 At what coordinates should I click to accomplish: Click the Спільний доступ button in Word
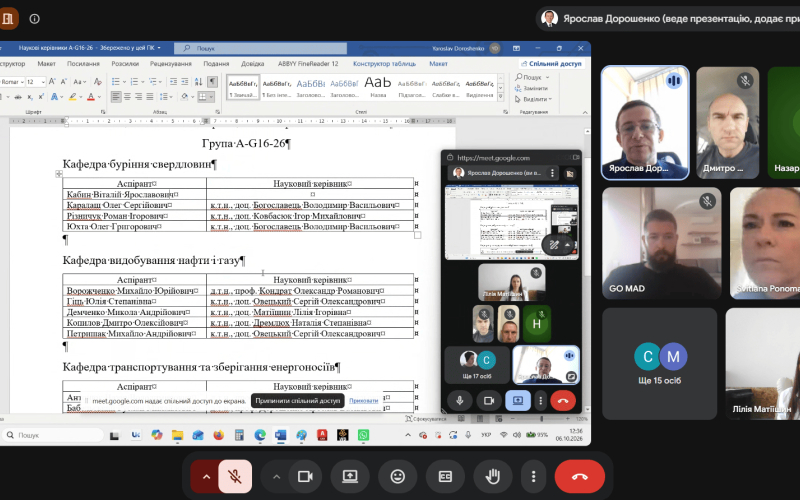coord(551,64)
